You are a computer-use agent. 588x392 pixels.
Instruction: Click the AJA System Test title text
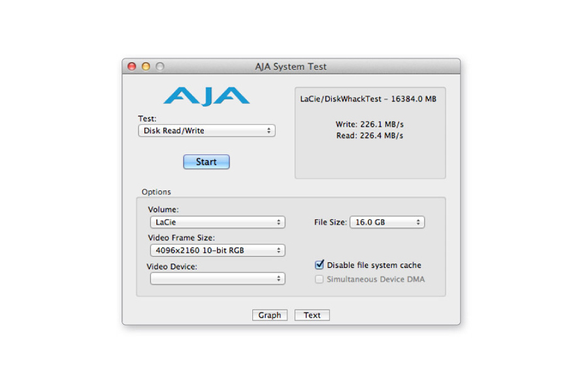(x=291, y=67)
